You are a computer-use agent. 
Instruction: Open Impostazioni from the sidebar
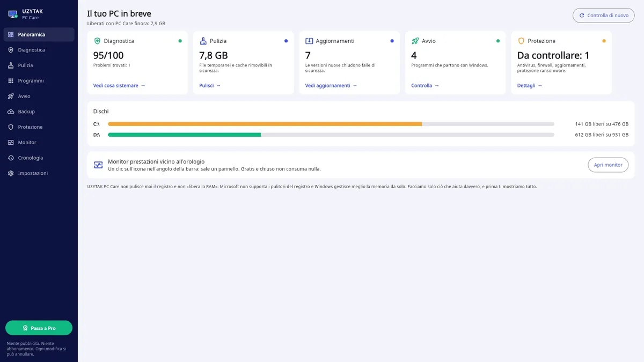[x=39, y=173]
